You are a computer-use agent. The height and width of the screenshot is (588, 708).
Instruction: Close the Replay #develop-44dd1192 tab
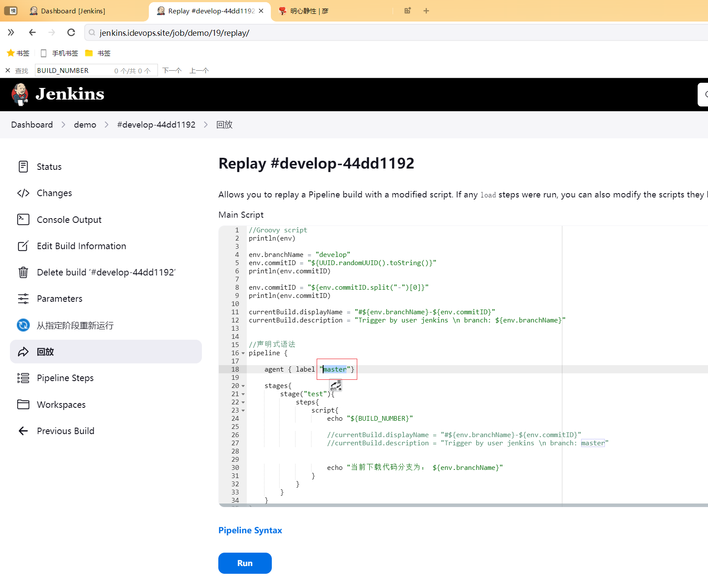click(261, 11)
